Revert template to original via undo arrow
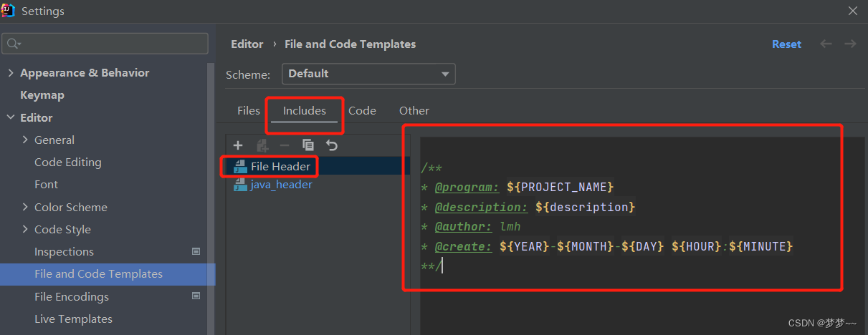The height and width of the screenshot is (335, 868). pyautogui.click(x=331, y=145)
